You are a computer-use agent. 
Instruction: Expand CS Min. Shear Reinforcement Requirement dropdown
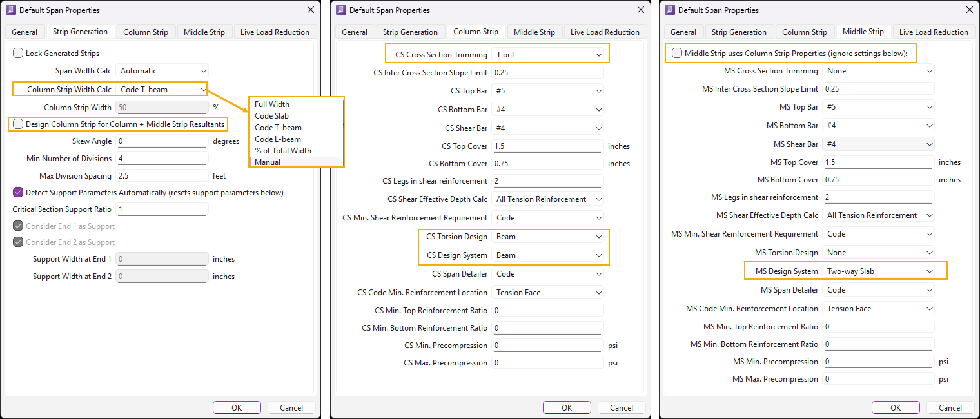pos(547,218)
